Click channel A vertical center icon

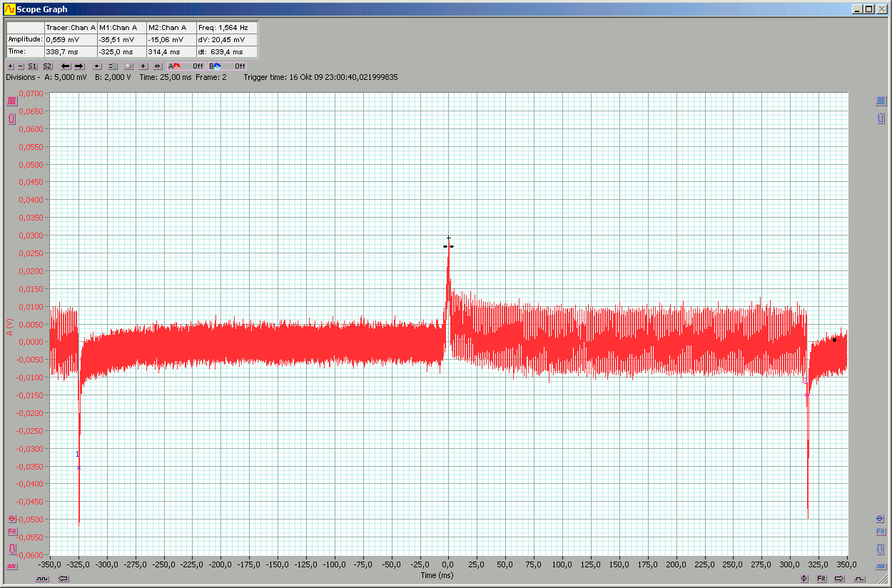11,519
